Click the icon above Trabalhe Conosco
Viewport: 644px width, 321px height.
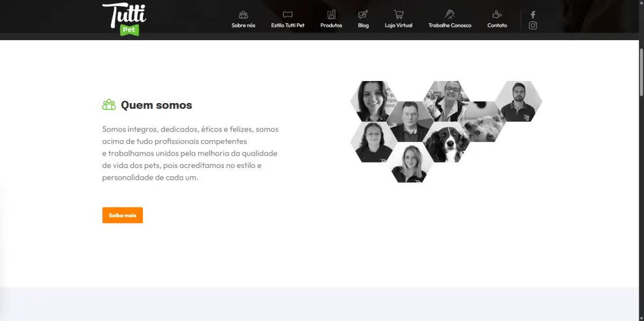(450, 15)
